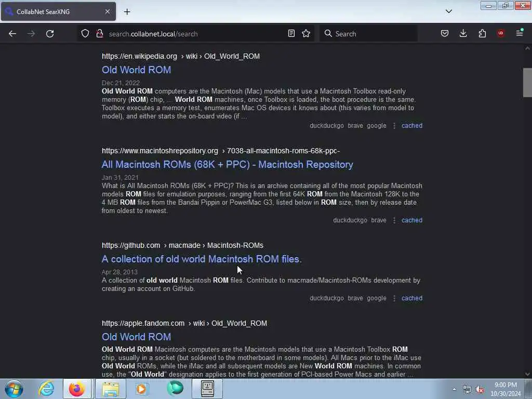532x399 pixels.
Task: Click the en.wikipedia.org URL text
Action: point(181,56)
